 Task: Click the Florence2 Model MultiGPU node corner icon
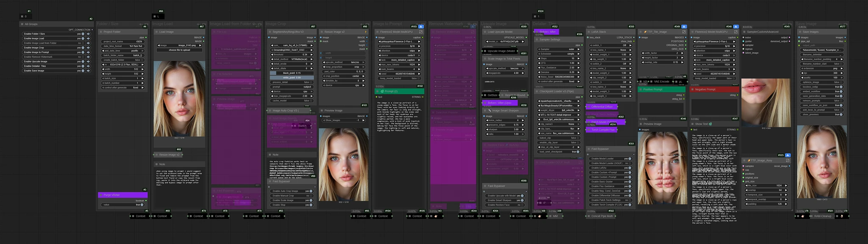(421, 32)
